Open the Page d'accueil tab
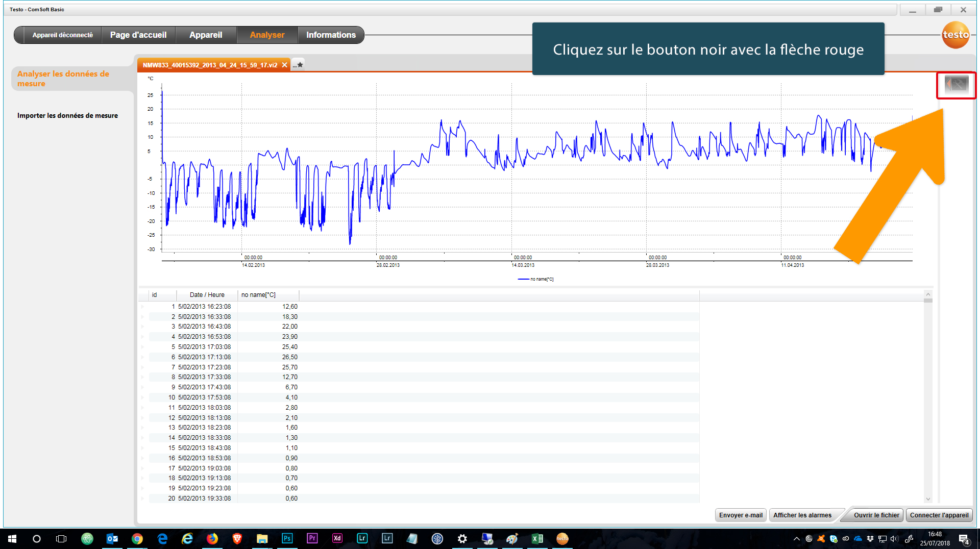Screen dimensions: 980x549 [138, 35]
